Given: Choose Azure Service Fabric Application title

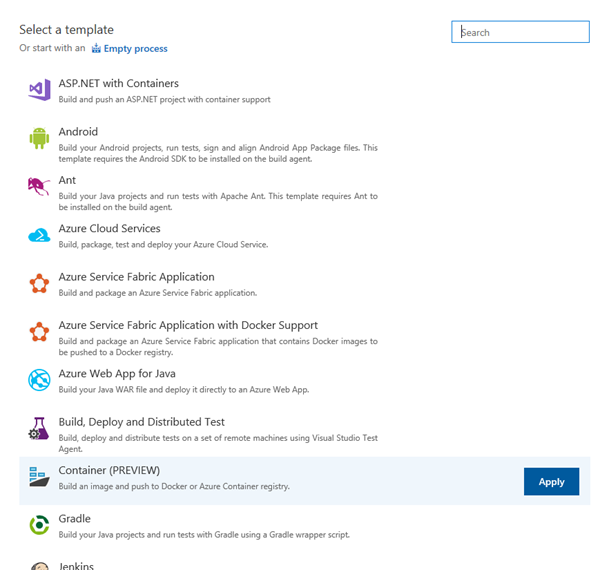Looking at the screenshot, I should coord(136,277).
